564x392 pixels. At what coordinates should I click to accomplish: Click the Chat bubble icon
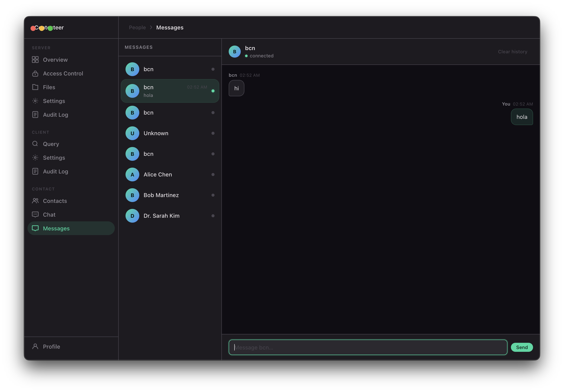tap(35, 215)
